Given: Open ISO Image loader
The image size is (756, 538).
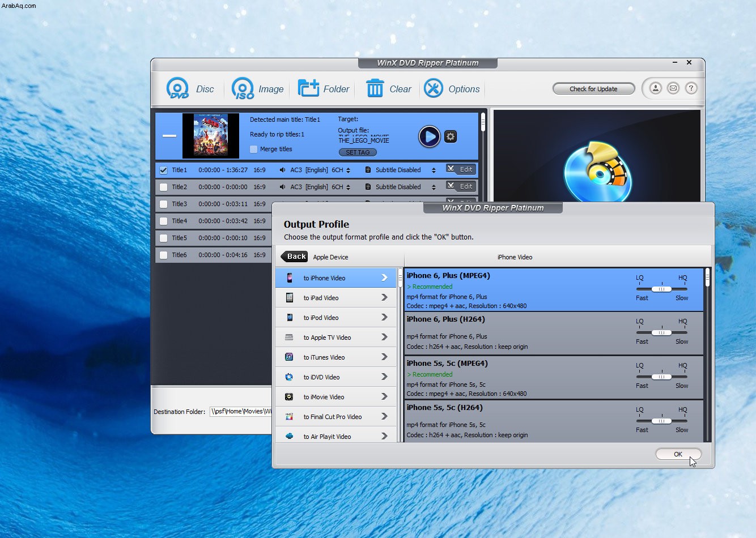Looking at the screenshot, I should (x=258, y=89).
